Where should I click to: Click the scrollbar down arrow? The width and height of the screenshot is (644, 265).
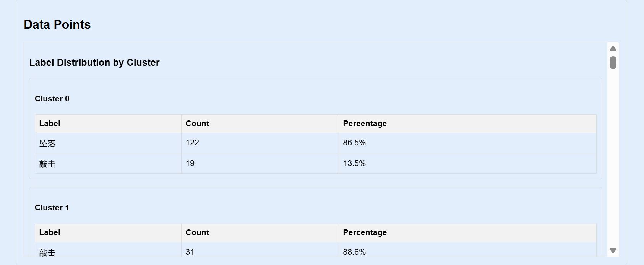[613, 250]
